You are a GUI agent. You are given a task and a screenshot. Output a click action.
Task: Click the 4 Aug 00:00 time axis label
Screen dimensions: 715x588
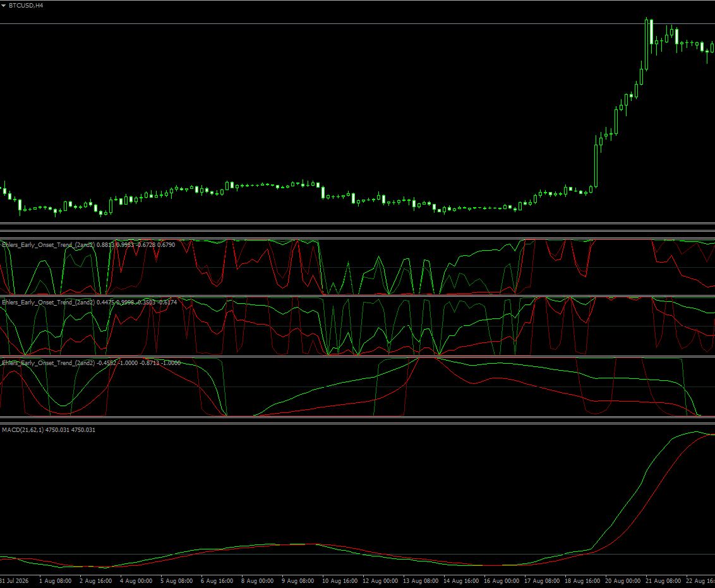click(x=136, y=580)
